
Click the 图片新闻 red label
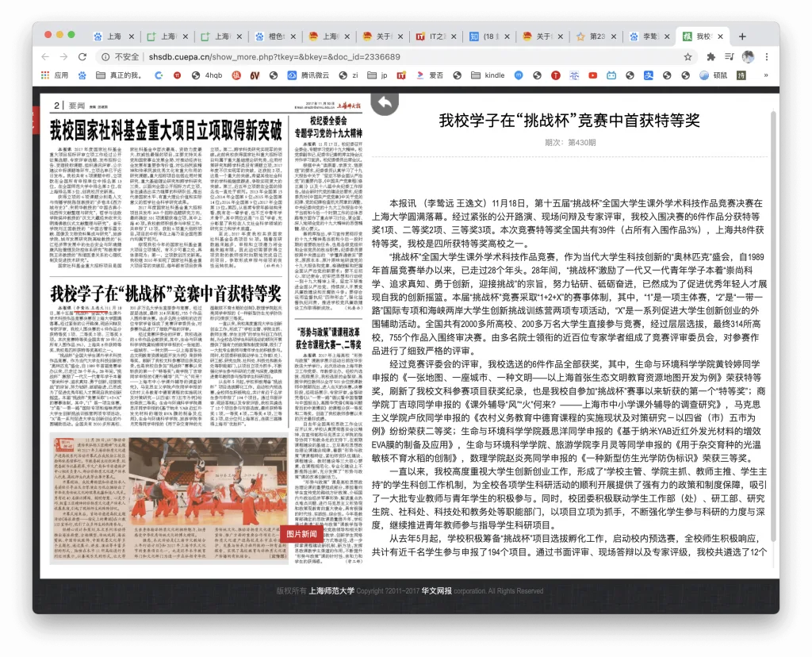302,534
